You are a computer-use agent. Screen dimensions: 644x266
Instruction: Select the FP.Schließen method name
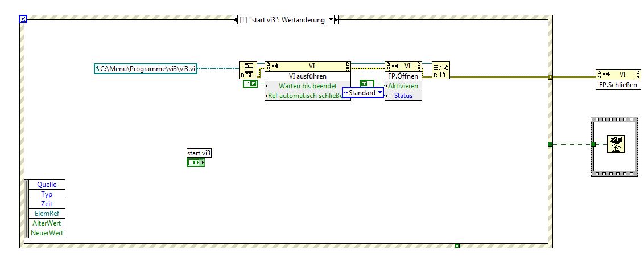coord(618,85)
